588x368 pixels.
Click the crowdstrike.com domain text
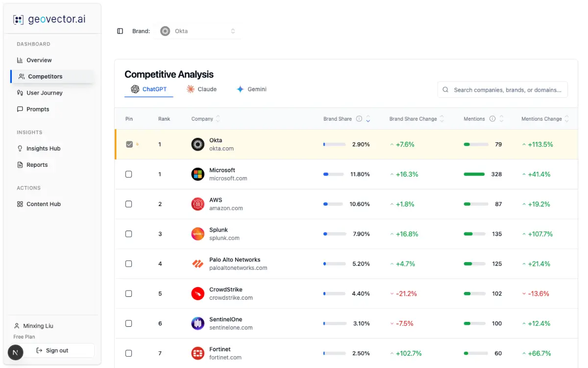click(231, 298)
